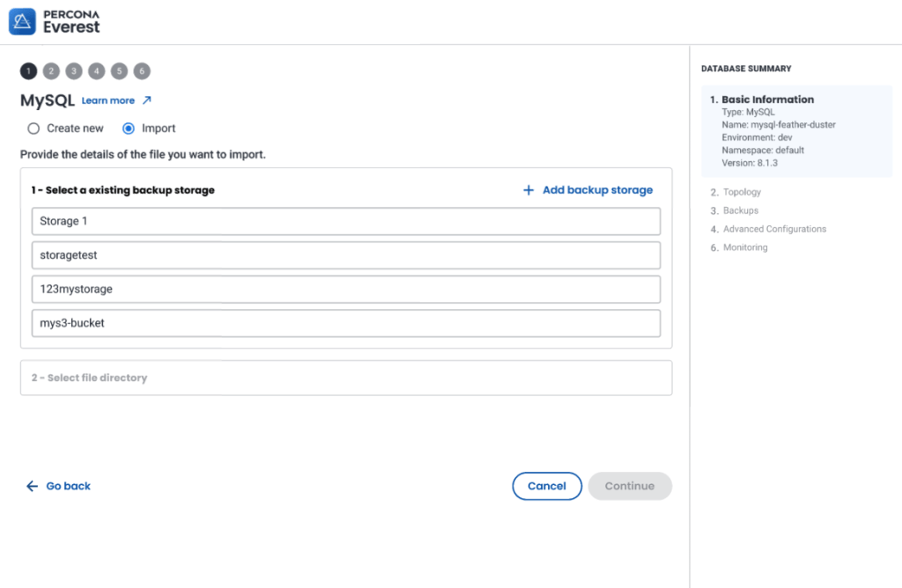902x588 pixels.
Task: Select step 4 circle in the wizard
Action: pos(97,71)
